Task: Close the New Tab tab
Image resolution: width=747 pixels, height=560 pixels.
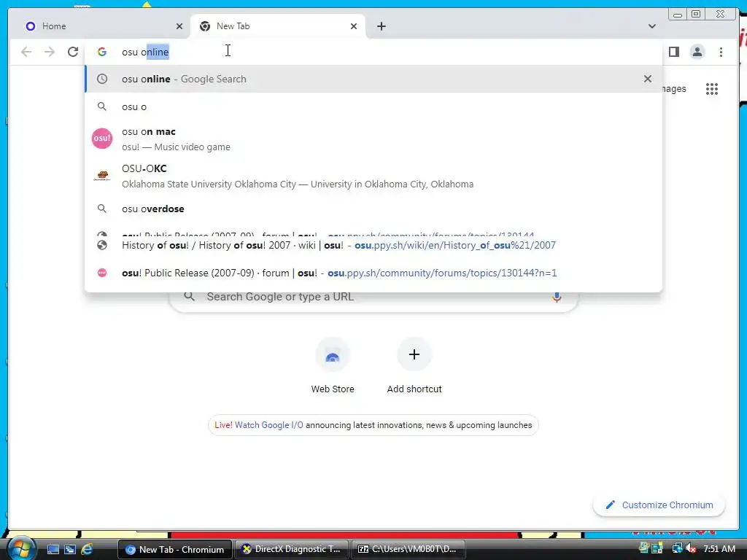Action: tap(354, 26)
